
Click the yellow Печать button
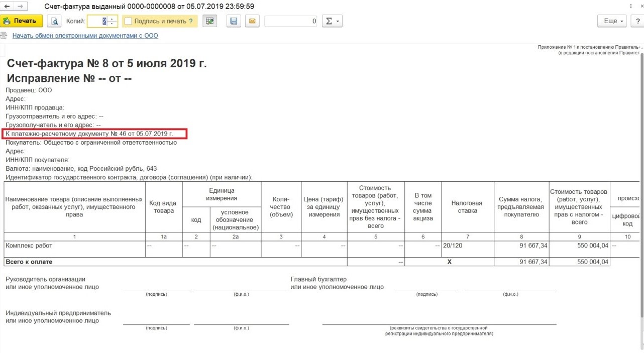click(x=22, y=21)
